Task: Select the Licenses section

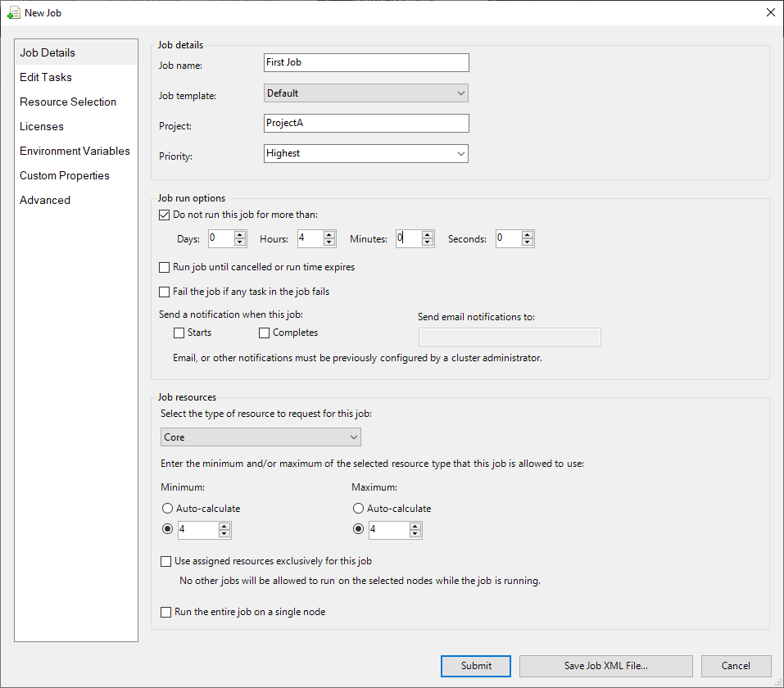Action: click(42, 126)
